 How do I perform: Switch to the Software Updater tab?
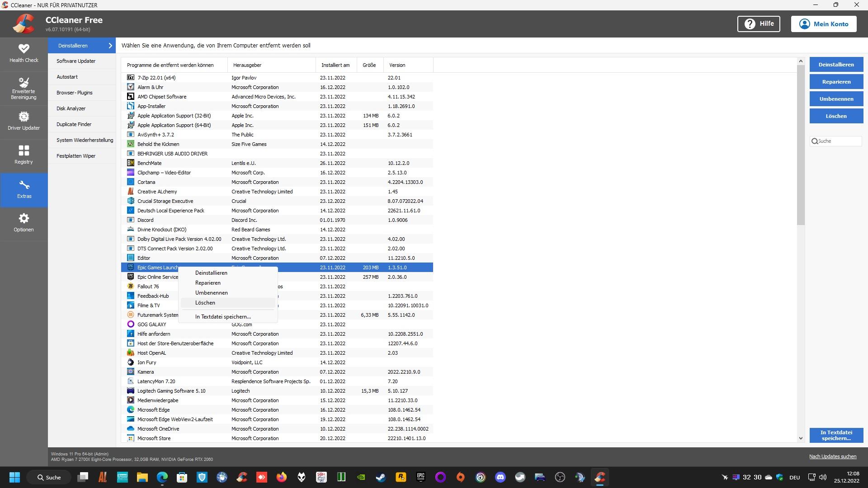76,61
